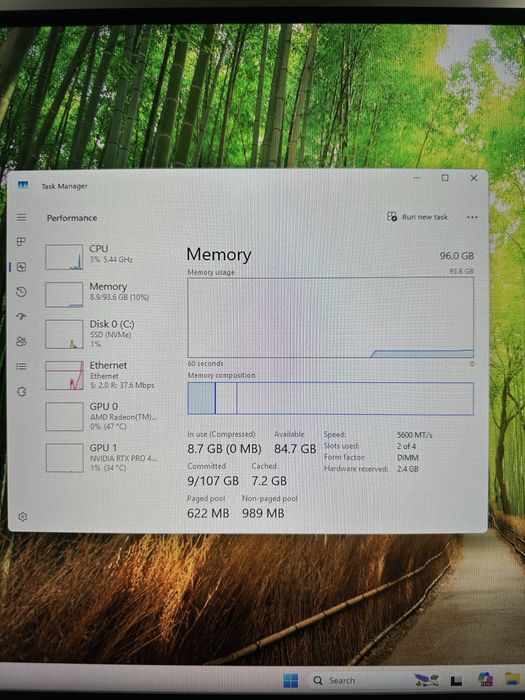Select the Ethernet performance item
The image size is (525, 700).
(x=102, y=375)
